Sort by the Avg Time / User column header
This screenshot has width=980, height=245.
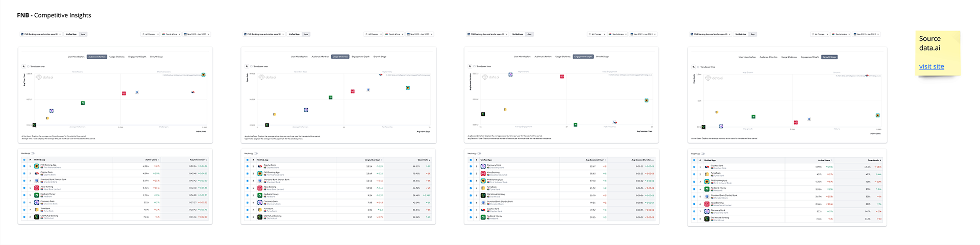point(198,160)
